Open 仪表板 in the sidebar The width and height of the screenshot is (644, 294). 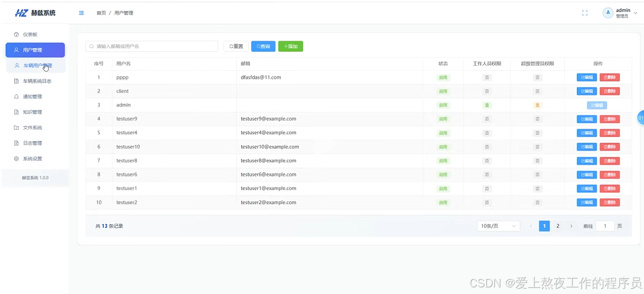(x=35, y=35)
